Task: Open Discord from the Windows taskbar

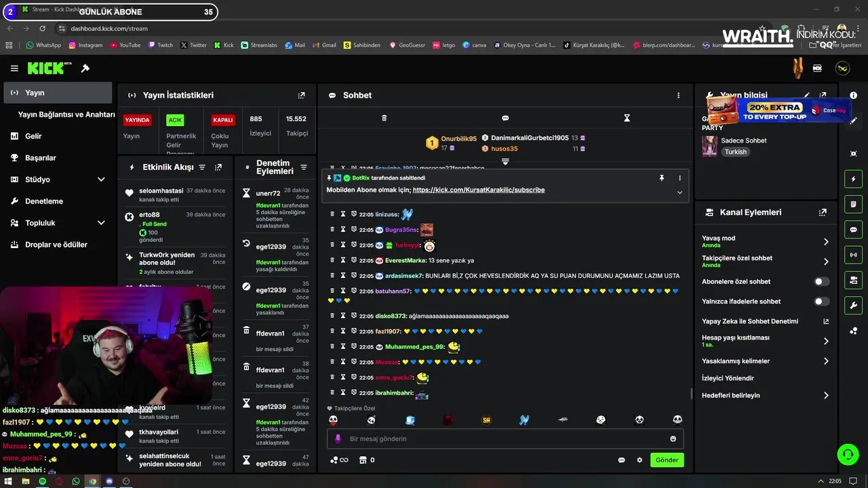Action: pyautogui.click(x=109, y=481)
